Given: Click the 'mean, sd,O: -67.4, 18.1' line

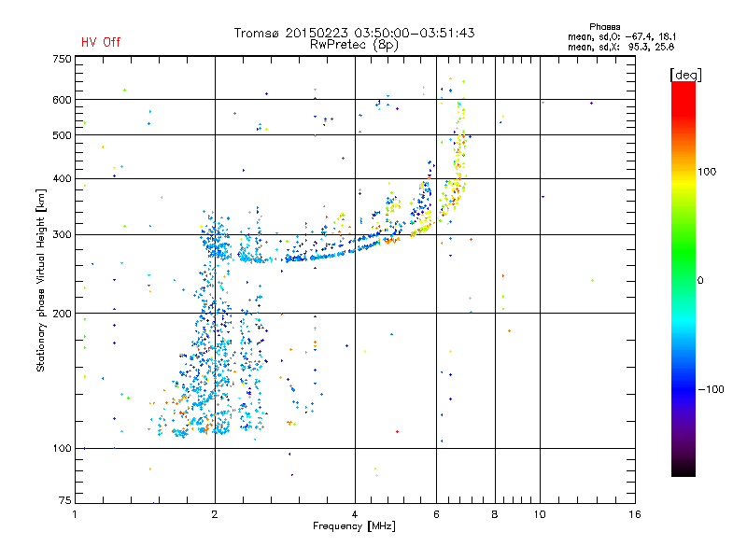Looking at the screenshot, I should (622, 36).
